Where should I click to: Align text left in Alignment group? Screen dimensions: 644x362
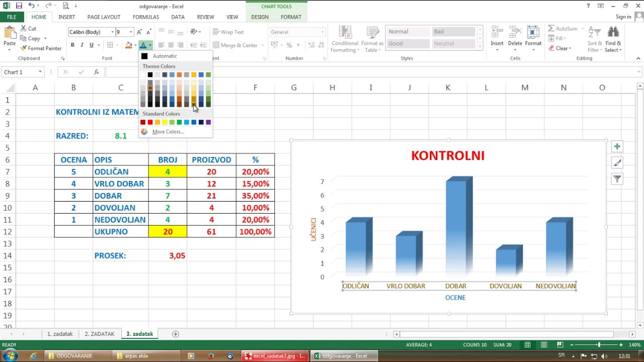pyautogui.click(x=162, y=45)
